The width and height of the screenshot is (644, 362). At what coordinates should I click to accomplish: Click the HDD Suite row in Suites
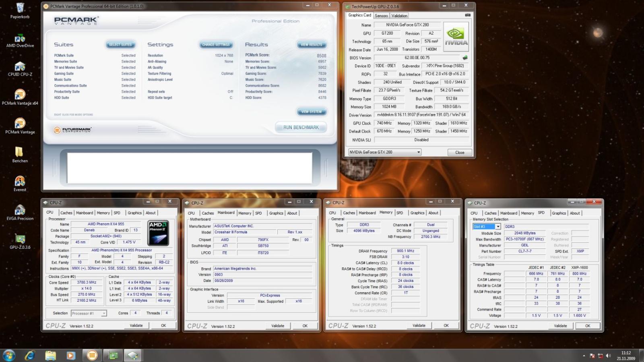click(x=95, y=98)
